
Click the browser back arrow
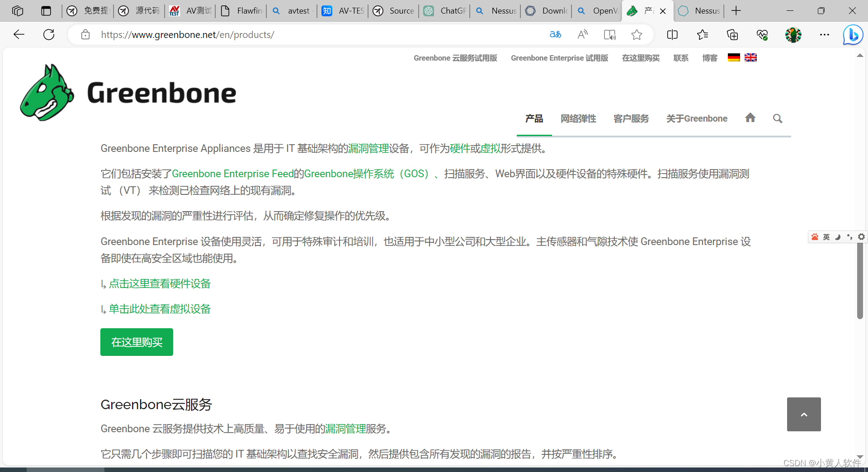click(19, 34)
